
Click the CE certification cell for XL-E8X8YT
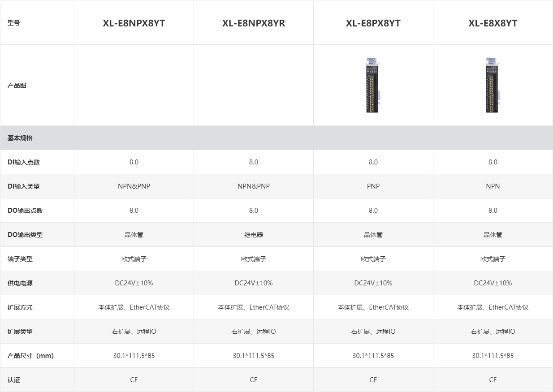point(493,380)
